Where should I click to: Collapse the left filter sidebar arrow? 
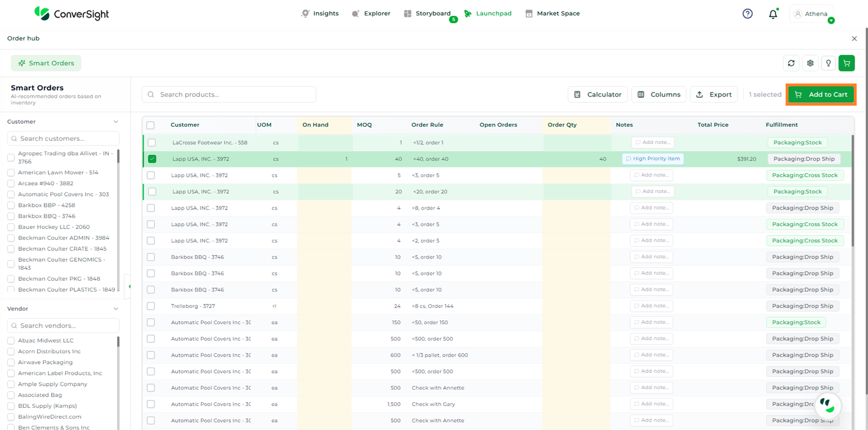[129, 286]
